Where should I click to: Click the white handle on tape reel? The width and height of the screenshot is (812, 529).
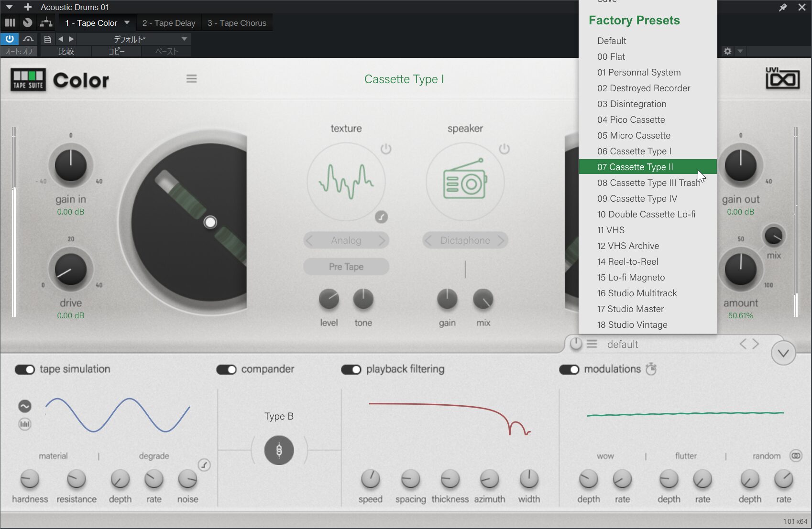[x=210, y=222]
